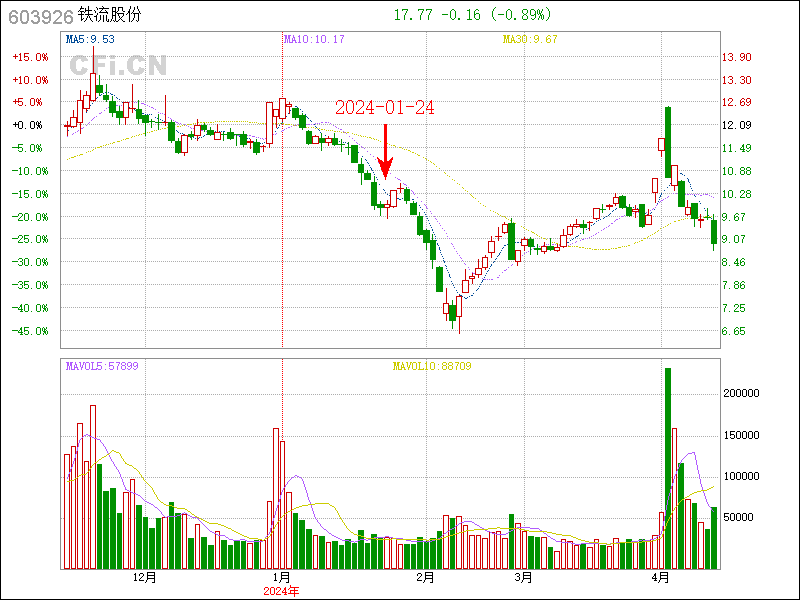800x600 pixels.
Task: Click the MAVOL5:57899 volume label
Action: coord(102,367)
